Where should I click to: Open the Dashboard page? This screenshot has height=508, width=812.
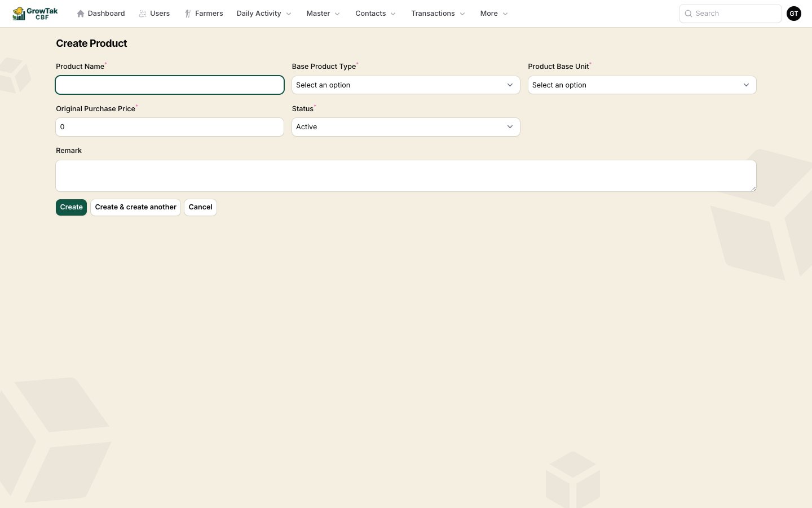click(x=101, y=14)
